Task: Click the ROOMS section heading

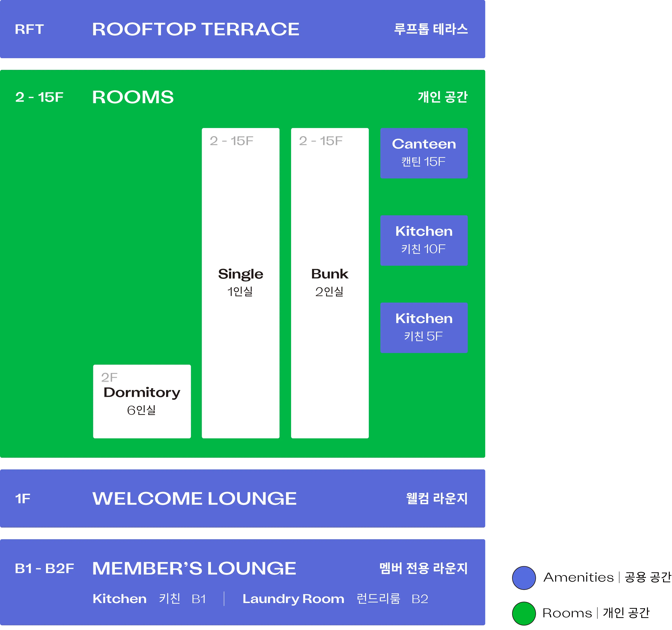Action: (x=133, y=97)
